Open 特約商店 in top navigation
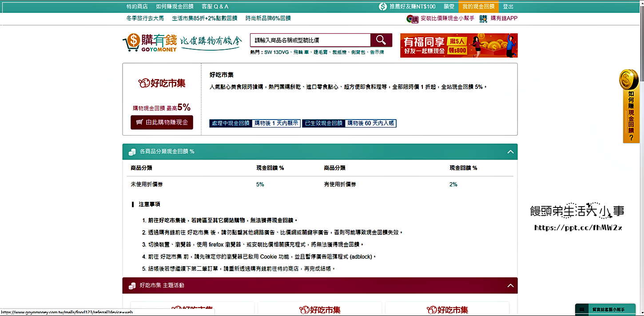Viewport: 644px width, 316px height. tap(137, 7)
